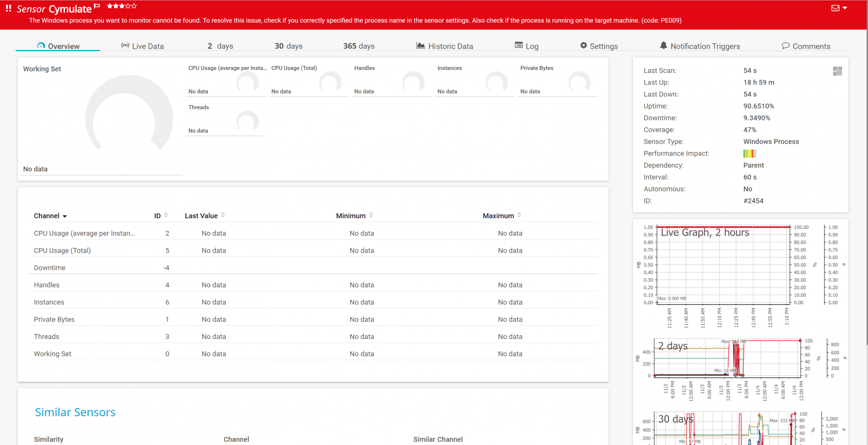Click the Private Bytes gauge
This screenshot has width=868, height=445.
pos(579,81)
